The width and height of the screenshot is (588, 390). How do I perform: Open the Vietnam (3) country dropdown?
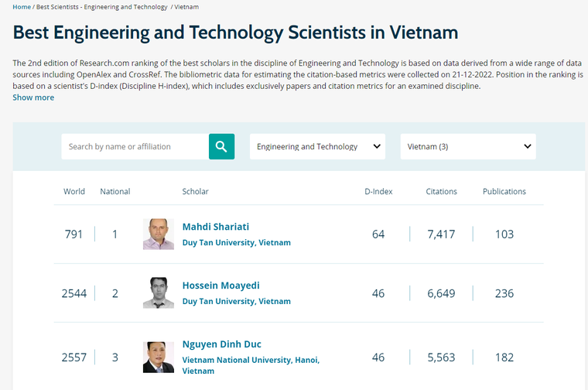(x=467, y=146)
